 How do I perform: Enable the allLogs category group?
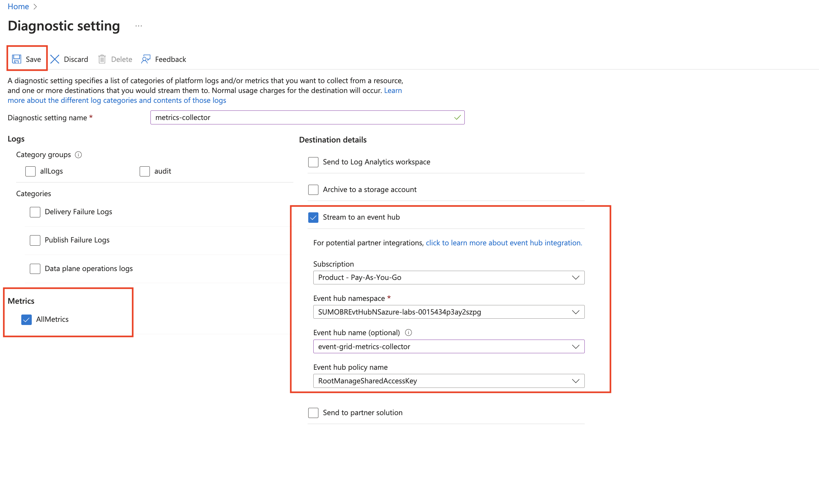click(30, 171)
